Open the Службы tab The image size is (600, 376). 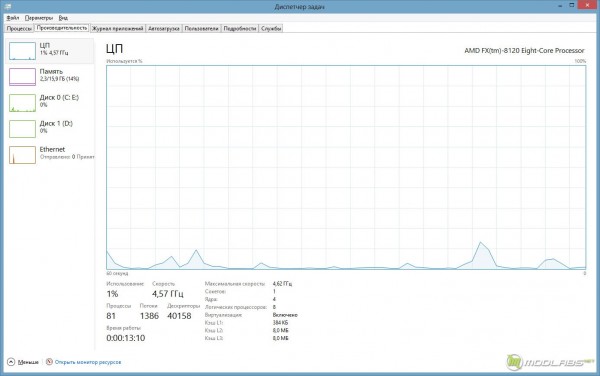pyautogui.click(x=271, y=29)
